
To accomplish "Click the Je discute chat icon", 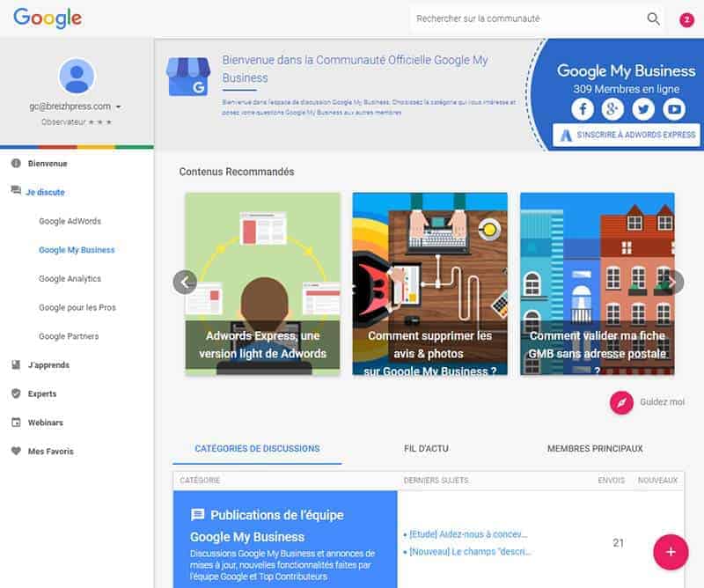I will click(16, 190).
